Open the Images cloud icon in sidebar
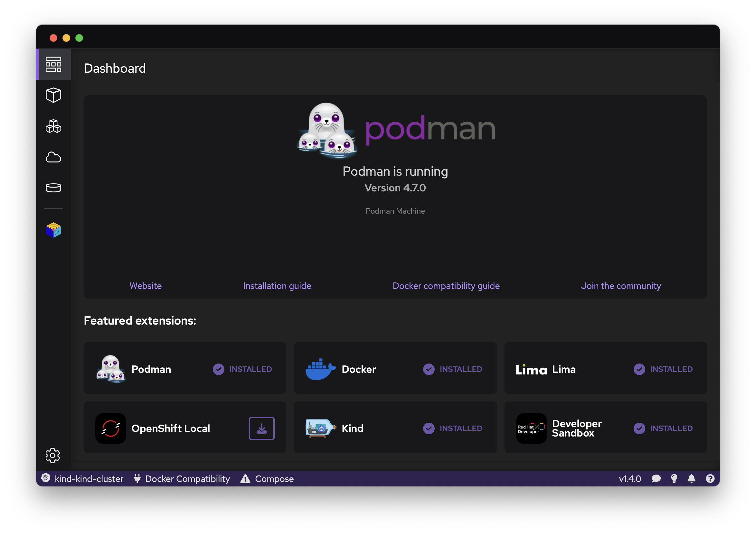The height and width of the screenshot is (534, 756). 53,157
